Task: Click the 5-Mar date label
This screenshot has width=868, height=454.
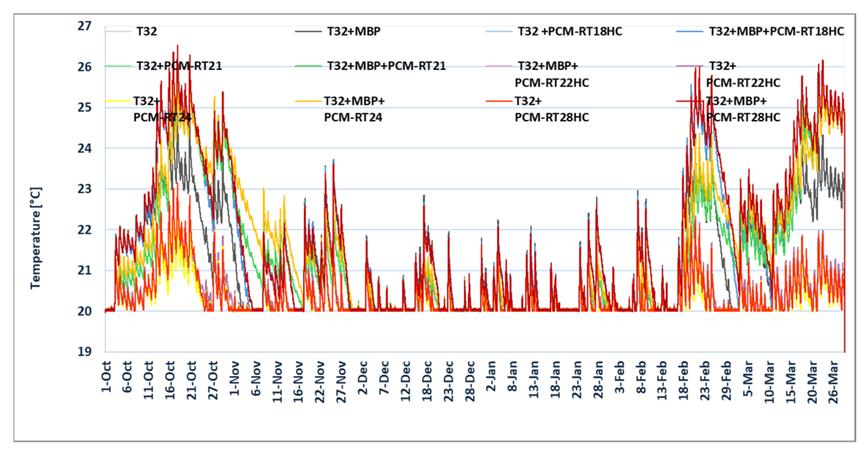Action: [747, 377]
